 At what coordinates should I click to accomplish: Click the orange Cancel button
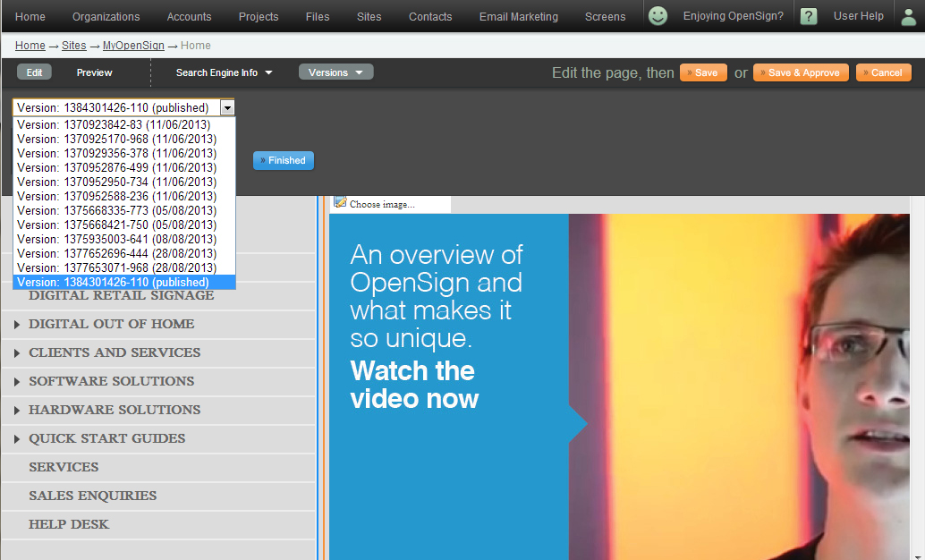[883, 72]
